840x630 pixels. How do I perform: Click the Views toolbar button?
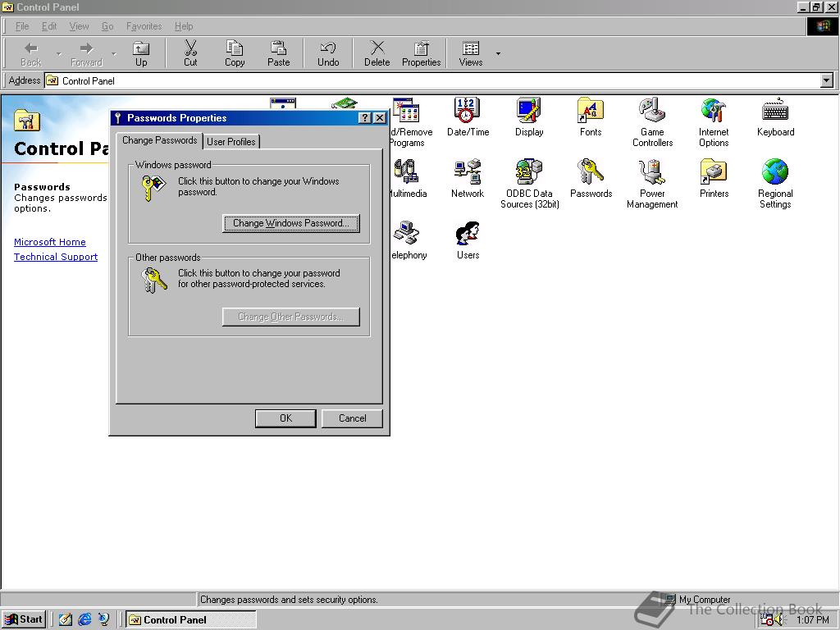470,54
